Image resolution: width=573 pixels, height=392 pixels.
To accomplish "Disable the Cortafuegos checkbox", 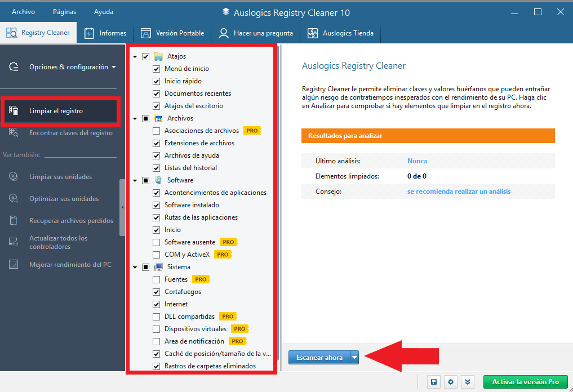I will 157,292.
